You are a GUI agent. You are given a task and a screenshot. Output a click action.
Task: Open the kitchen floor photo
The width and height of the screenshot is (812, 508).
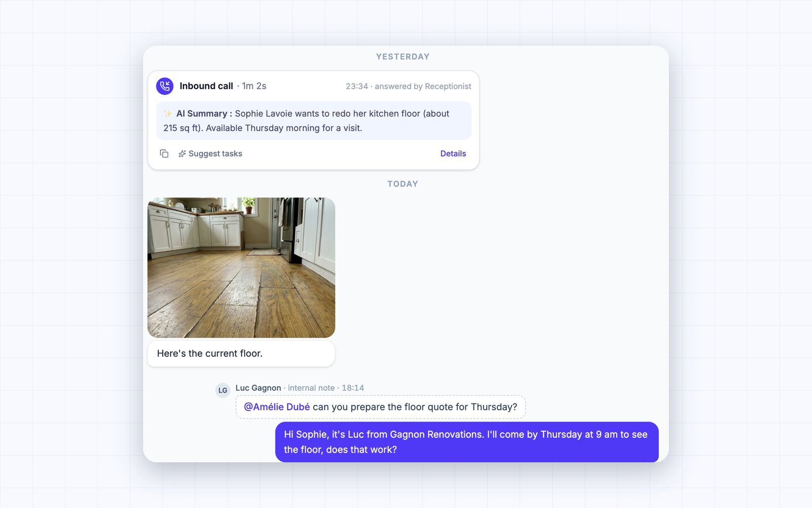coord(241,268)
